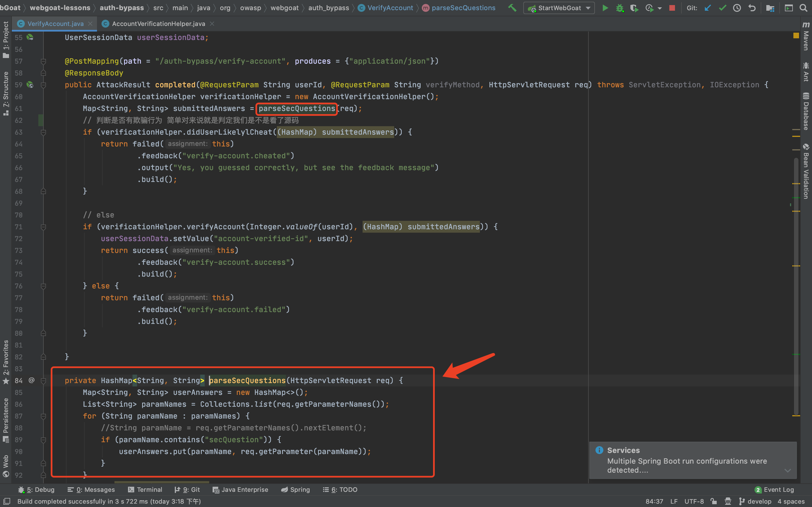Commit changes with the Git checkmark icon
812x507 pixels.
pos(722,8)
